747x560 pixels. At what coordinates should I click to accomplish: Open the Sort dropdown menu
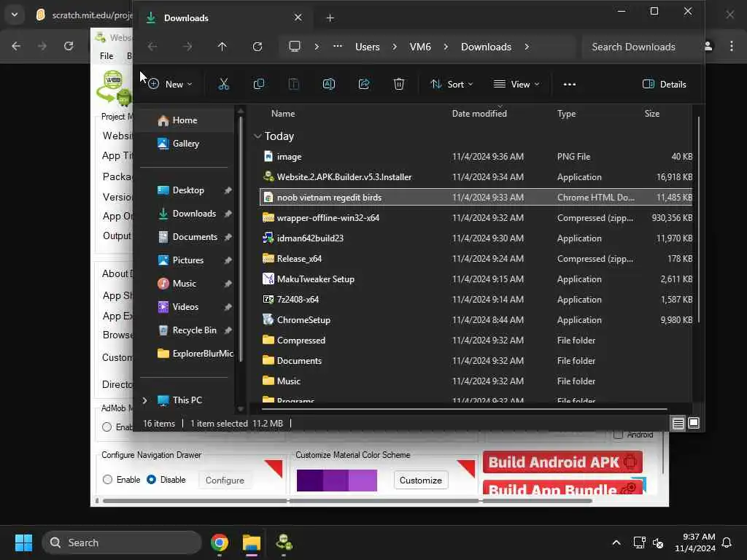coord(452,85)
